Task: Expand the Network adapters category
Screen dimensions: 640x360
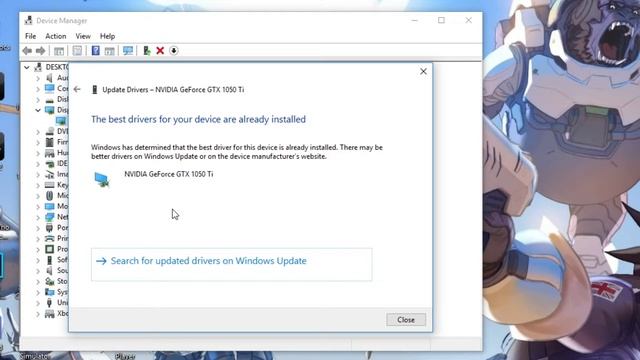Action: point(38,217)
